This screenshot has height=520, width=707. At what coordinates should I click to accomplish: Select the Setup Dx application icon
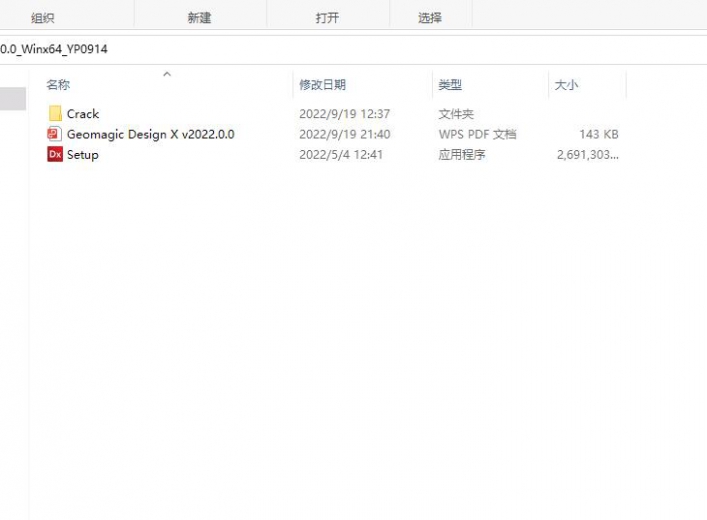[x=55, y=154]
